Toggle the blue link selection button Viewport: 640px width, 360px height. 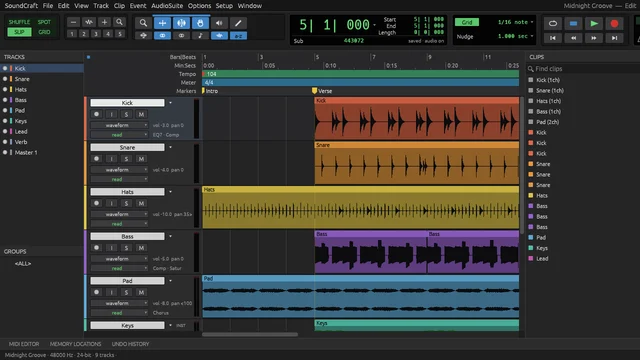(x=162, y=36)
